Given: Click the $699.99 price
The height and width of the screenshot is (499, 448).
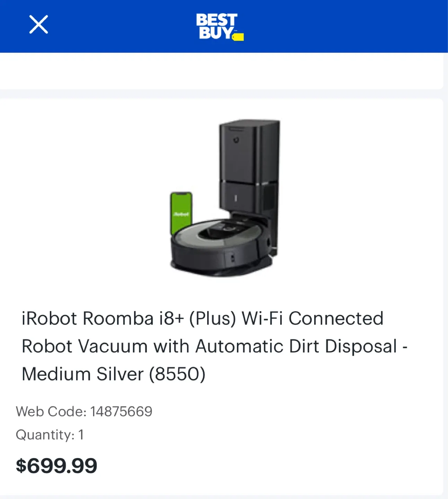Looking at the screenshot, I should (56, 465).
